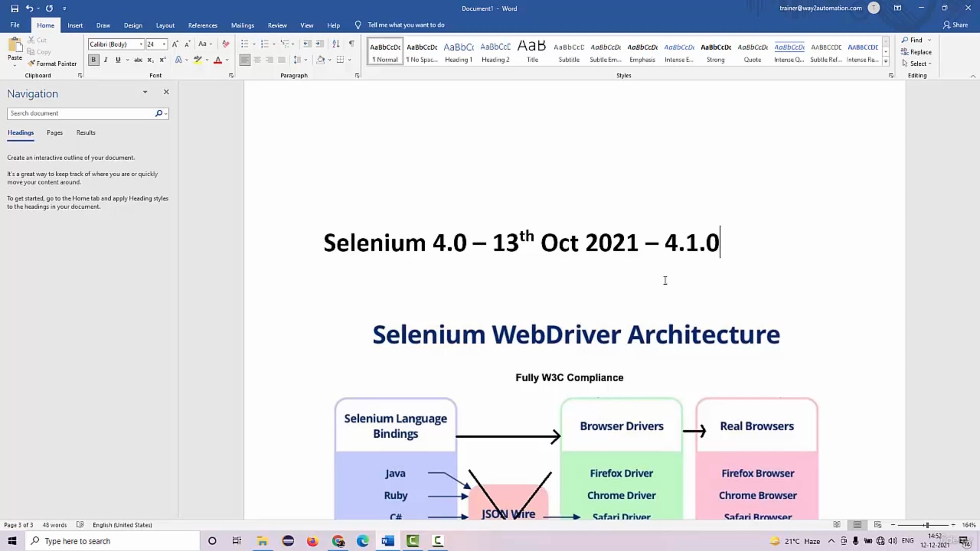Clear all formatting eraser icon

[x=226, y=44]
